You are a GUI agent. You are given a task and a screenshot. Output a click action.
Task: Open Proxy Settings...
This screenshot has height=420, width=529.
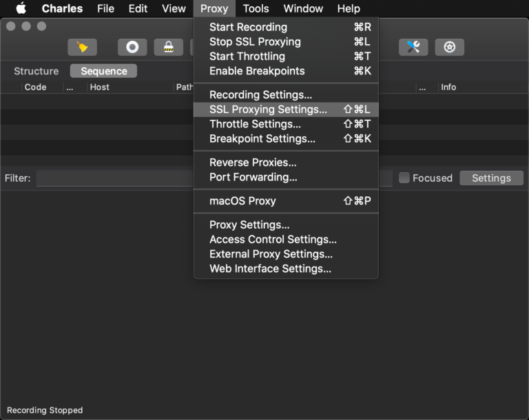tap(286, 225)
